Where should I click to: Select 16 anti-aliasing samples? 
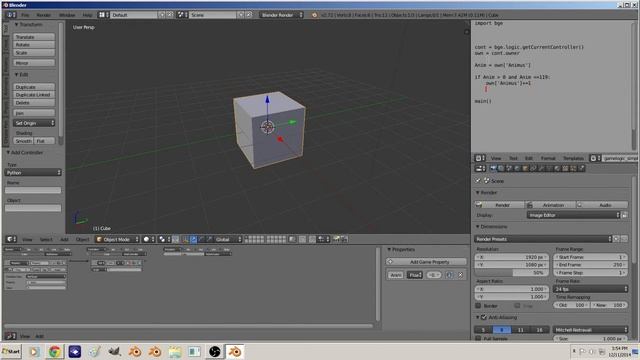539,330
